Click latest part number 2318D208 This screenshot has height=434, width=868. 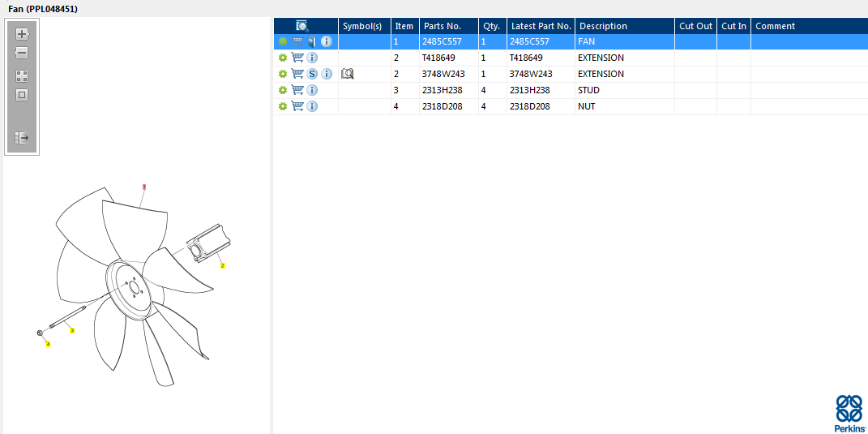pos(530,106)
